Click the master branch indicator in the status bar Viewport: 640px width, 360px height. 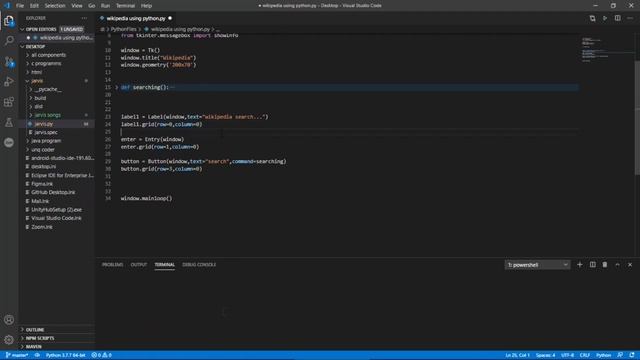17,355
